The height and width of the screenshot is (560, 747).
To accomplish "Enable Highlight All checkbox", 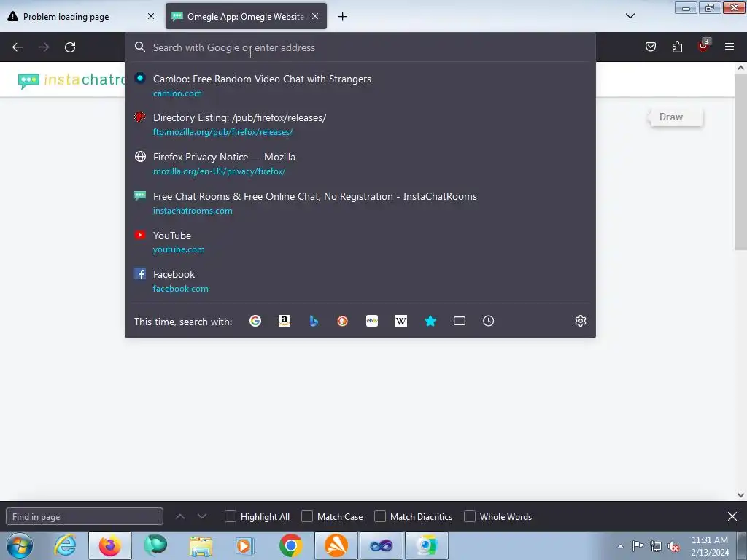I will tap(230, 516).
